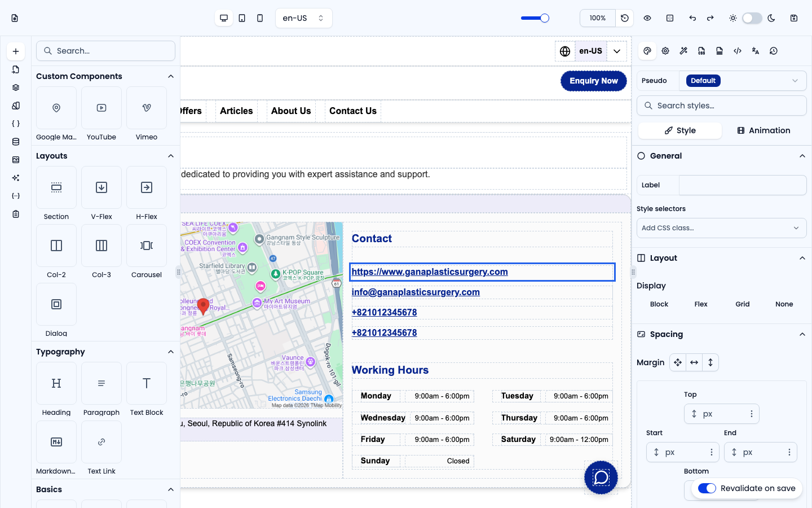This screenshot has width=812, height=508.
Task: Select mobile phone viewport icon
Action: pyautogui.click(x=260, y=18)
